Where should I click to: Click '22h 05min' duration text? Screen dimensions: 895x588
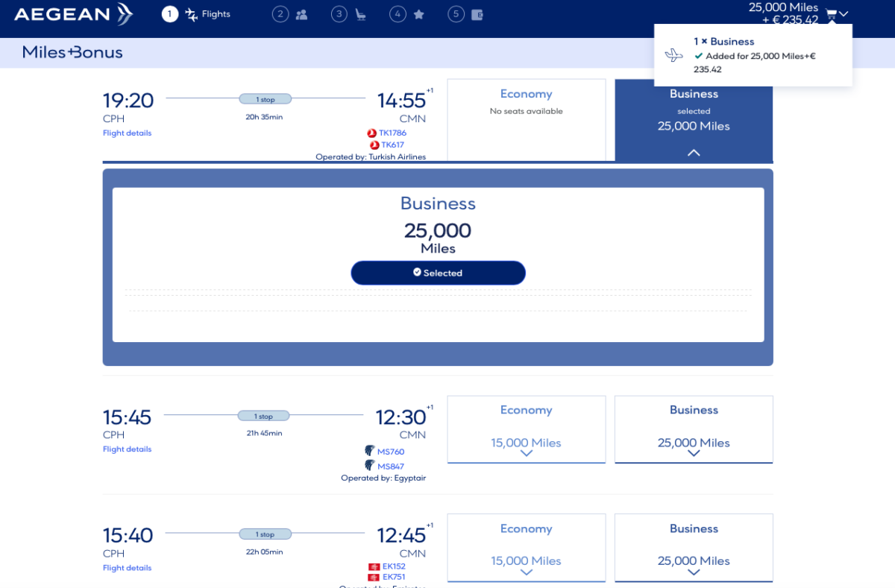(264, 552)
